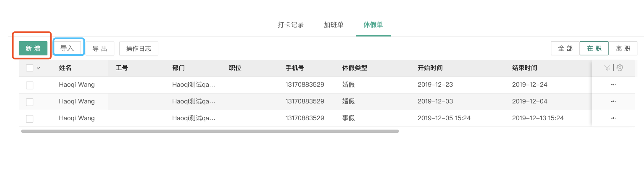Click the horizontal table scrollbar

coord(210,131)
